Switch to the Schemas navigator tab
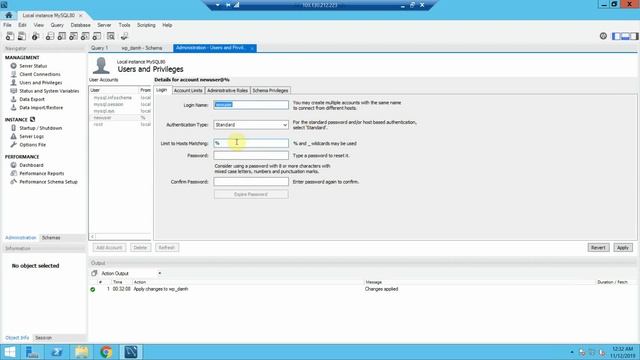Image resolution: width=640 pixels, height=360 pixels. pyautogui.click(x=51, y=238)
